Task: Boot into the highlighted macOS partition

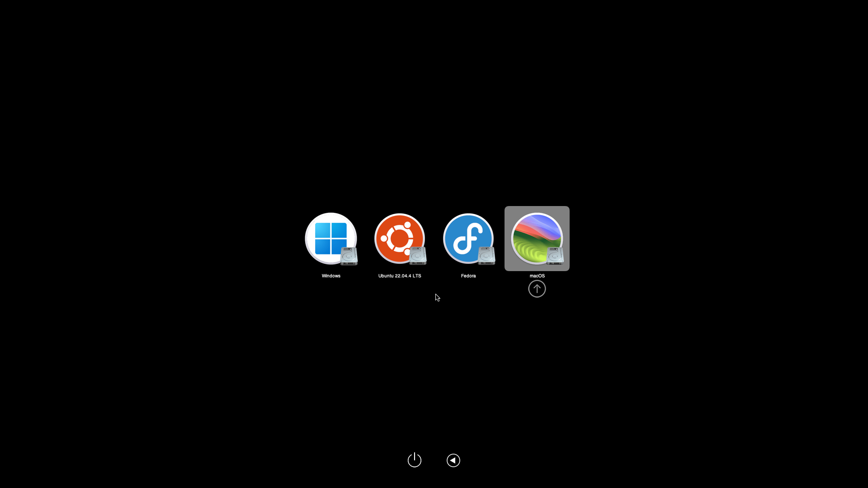Action: point(537,288)
